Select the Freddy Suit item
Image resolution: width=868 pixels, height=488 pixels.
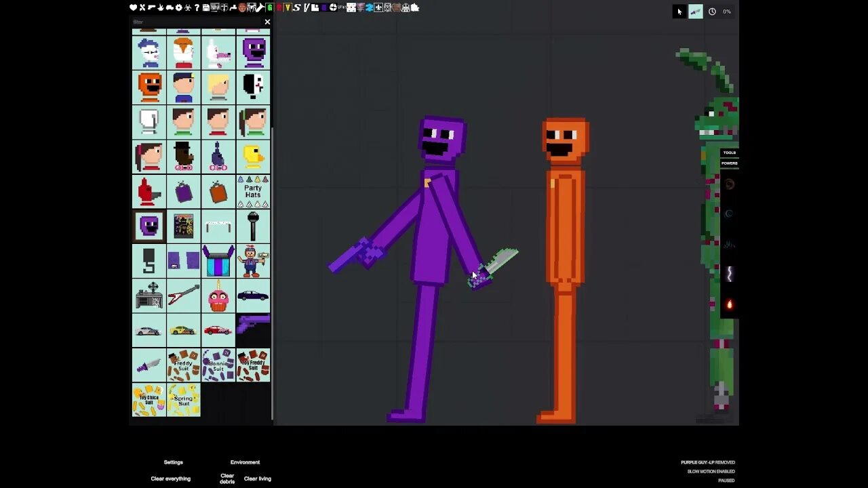click(x=184, y=365)
